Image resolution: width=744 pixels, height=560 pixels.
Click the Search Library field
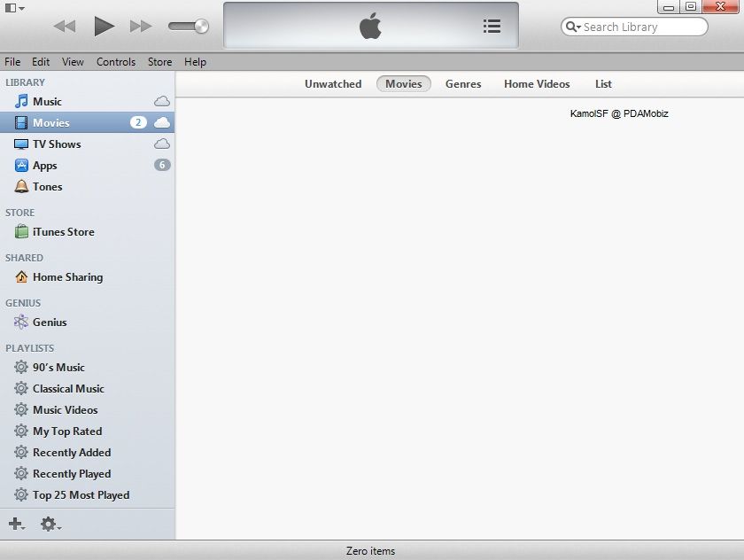(634, 27)
